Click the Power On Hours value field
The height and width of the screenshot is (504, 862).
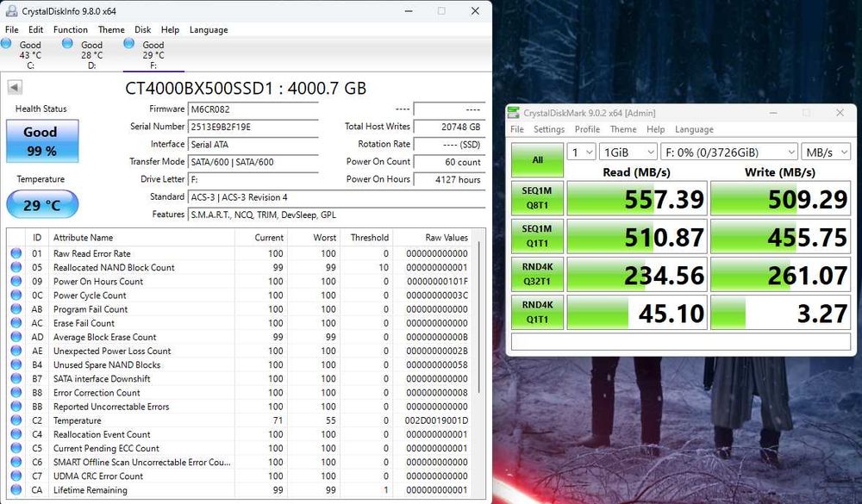click(x=449, y=179)
